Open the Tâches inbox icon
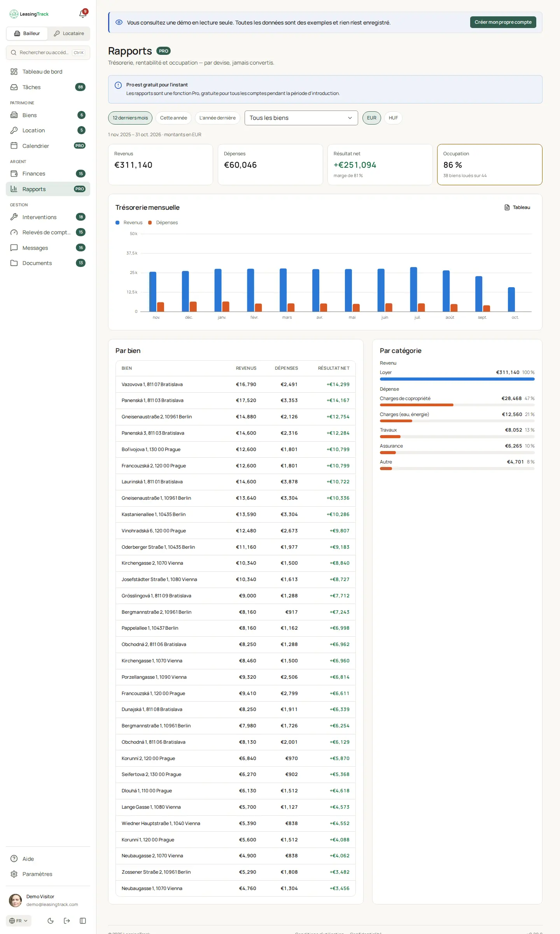The image size is (560, 934). 14,87
